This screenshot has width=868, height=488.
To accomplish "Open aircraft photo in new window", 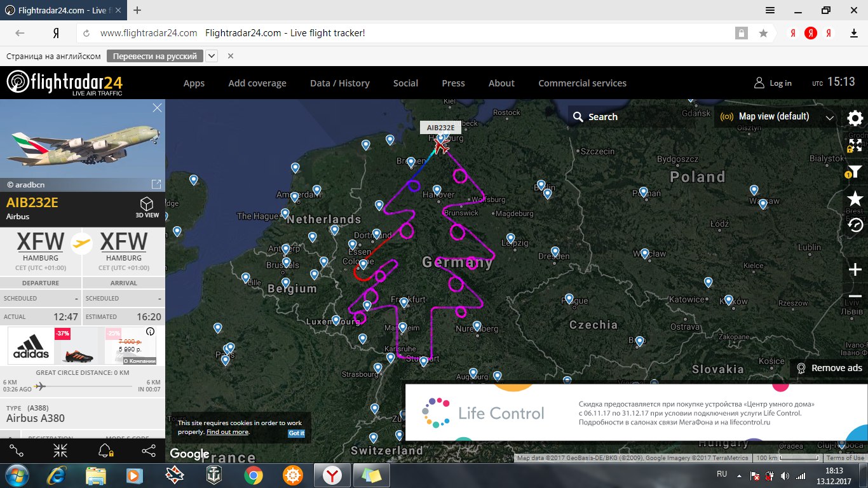I will (156, 184).
